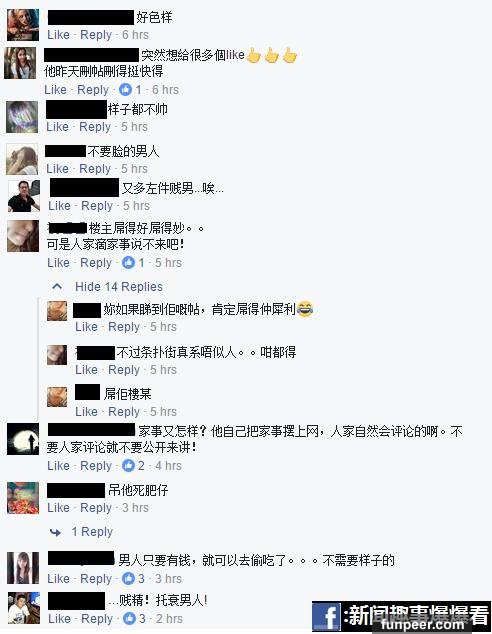
Task: Open profile picture of 好色样 commenter
Action: click(x=23, y=25)
